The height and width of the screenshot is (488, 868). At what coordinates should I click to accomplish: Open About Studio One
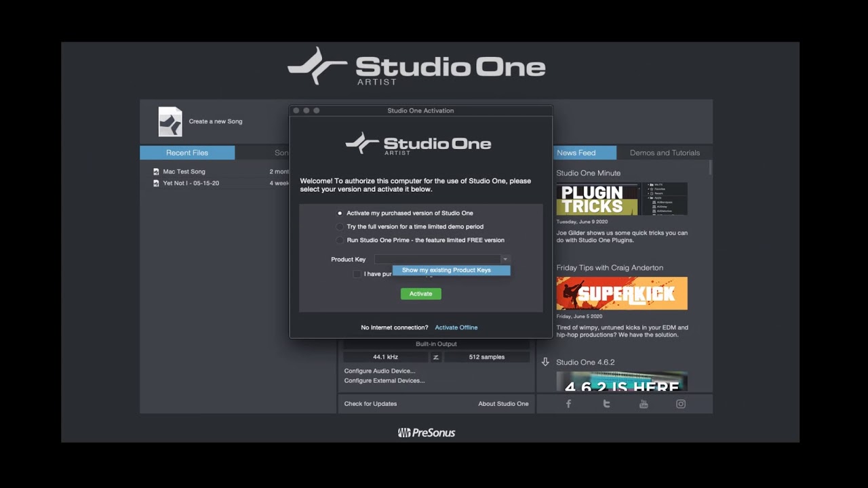(x=503, y=404)
